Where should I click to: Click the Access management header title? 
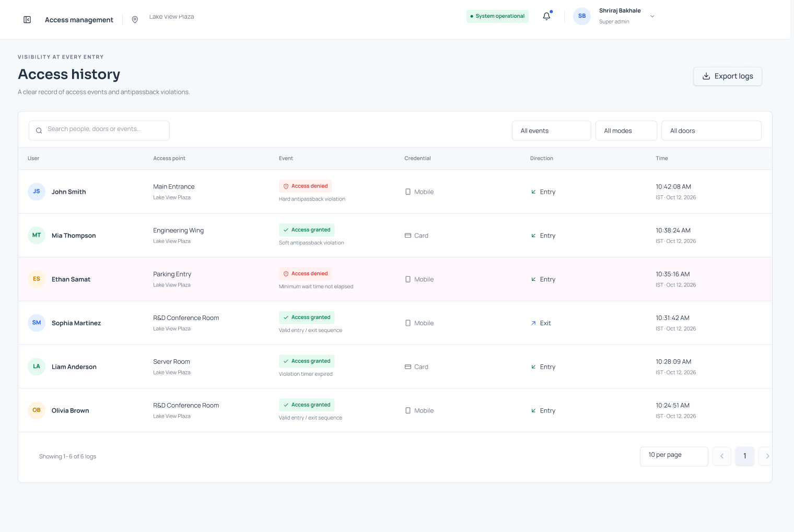[x=79, y=20]
